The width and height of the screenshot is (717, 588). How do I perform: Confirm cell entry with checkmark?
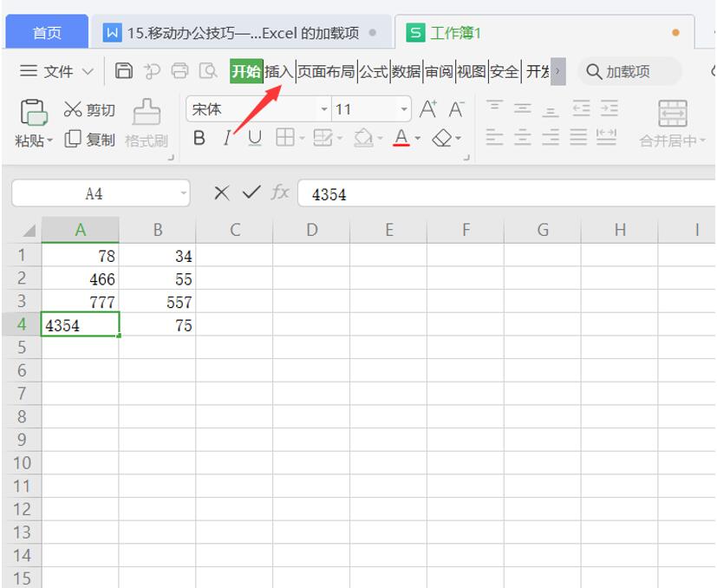click(x=251, y=193)
